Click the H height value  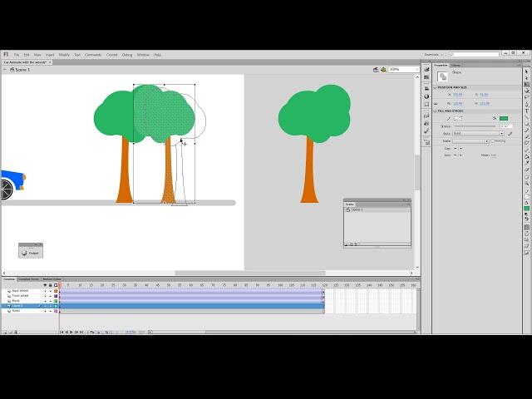[484, 103]
